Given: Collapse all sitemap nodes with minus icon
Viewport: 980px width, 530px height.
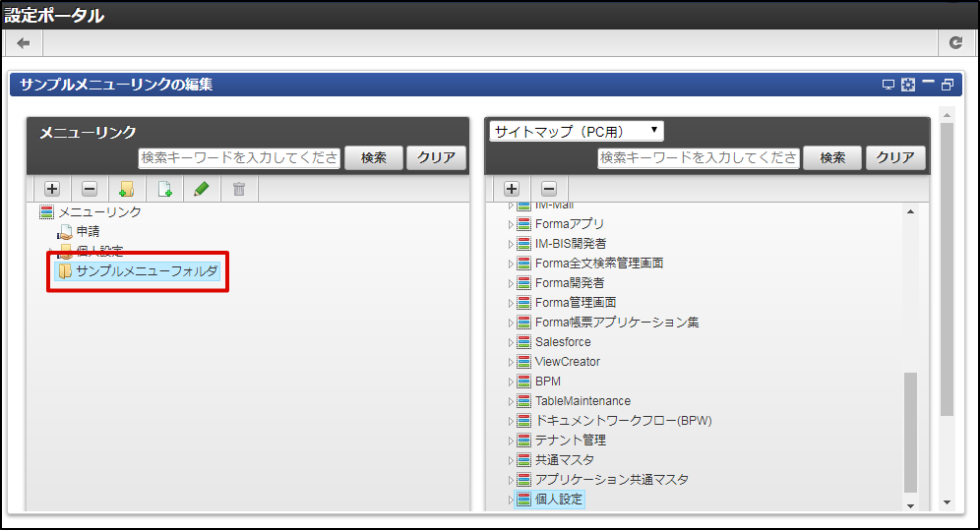Looking at the screenshot, I should (549, 189).
